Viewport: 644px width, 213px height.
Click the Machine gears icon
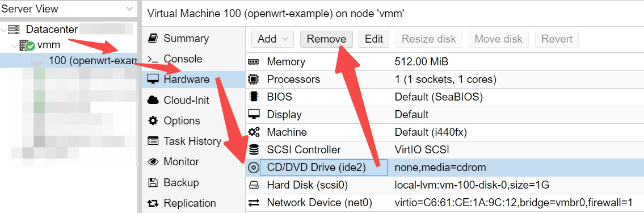(254, 132)
